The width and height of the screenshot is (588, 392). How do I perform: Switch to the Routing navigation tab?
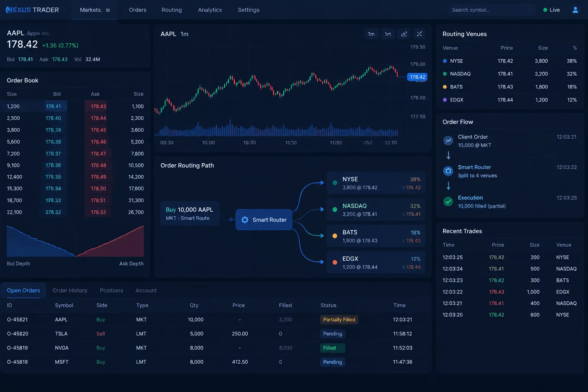point(171,10)
